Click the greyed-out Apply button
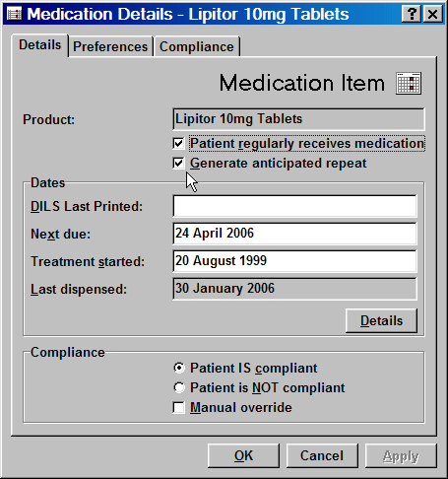The width and height of the screenshot is (448, 479). tap(401, 455)
